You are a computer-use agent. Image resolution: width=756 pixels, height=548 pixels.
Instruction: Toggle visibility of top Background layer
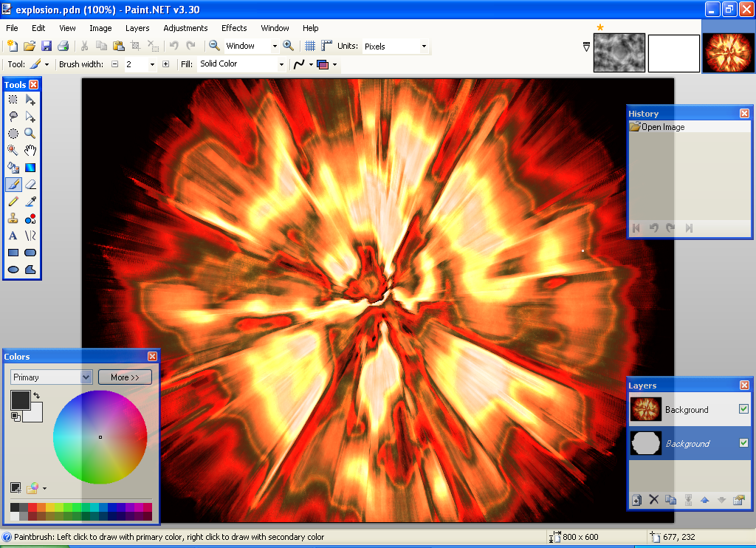tap(743, 409)
